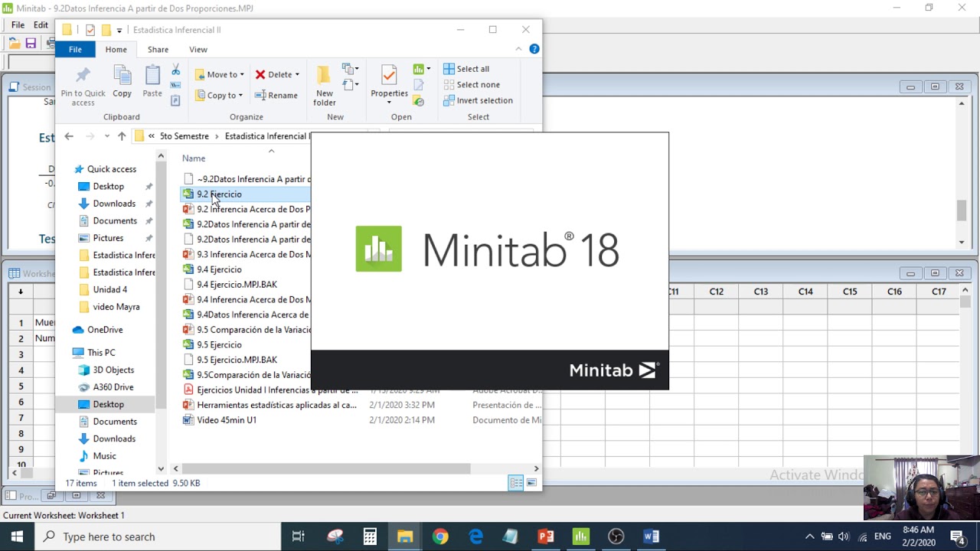Click the Name column header
980x551 pixels.
click(x=194, y=158)
